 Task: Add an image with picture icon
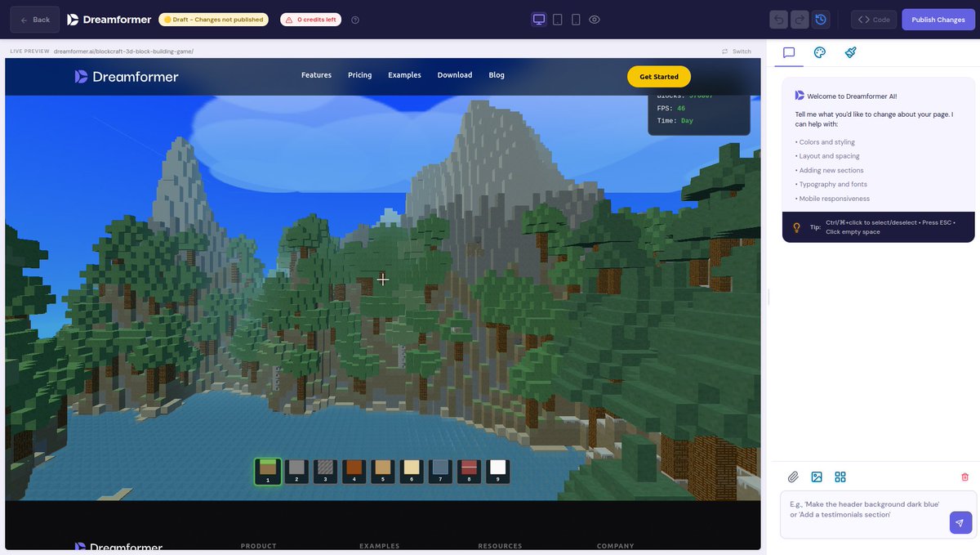pos(816,477)
